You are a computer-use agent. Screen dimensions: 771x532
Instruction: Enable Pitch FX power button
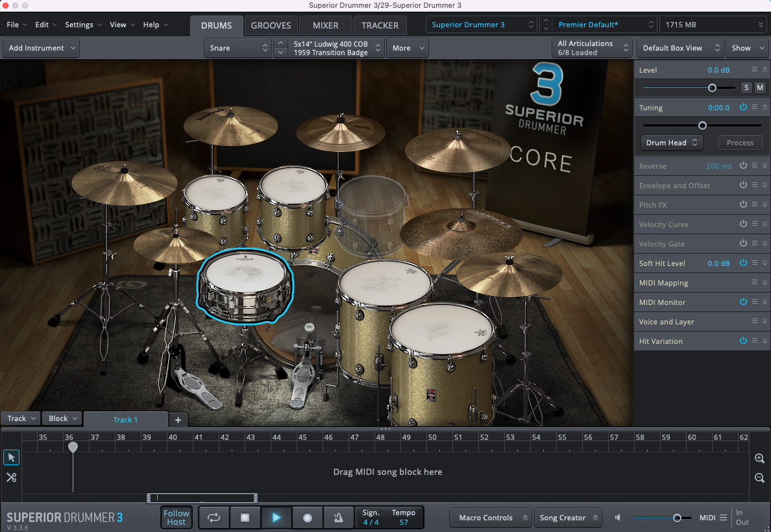tap(743, 204)
